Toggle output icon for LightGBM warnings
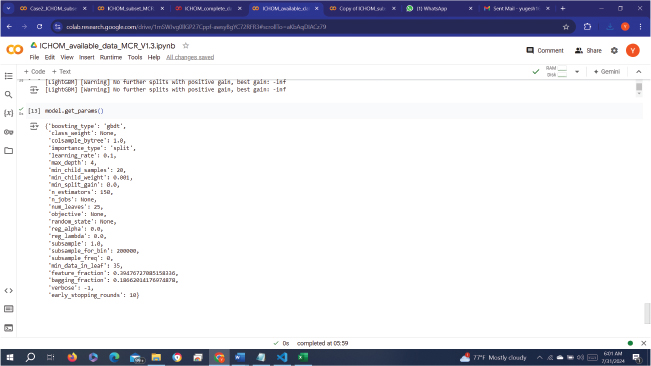 (34, 90)
